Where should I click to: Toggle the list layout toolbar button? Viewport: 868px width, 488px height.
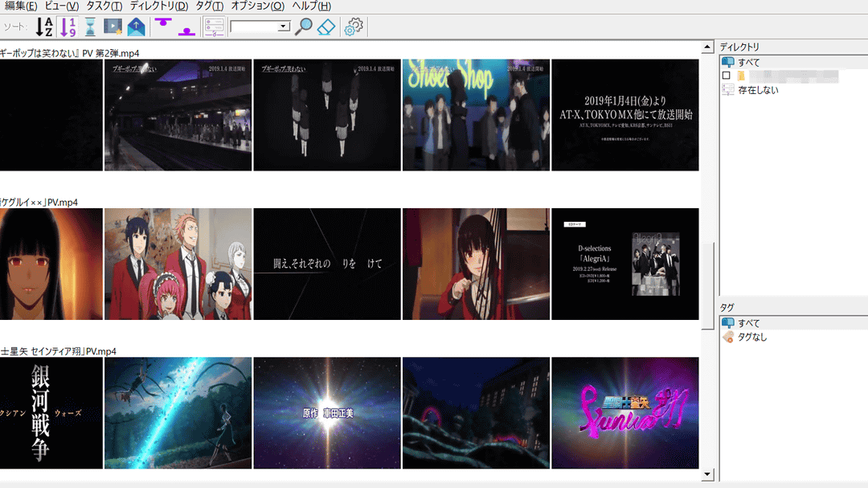(213, 27)
